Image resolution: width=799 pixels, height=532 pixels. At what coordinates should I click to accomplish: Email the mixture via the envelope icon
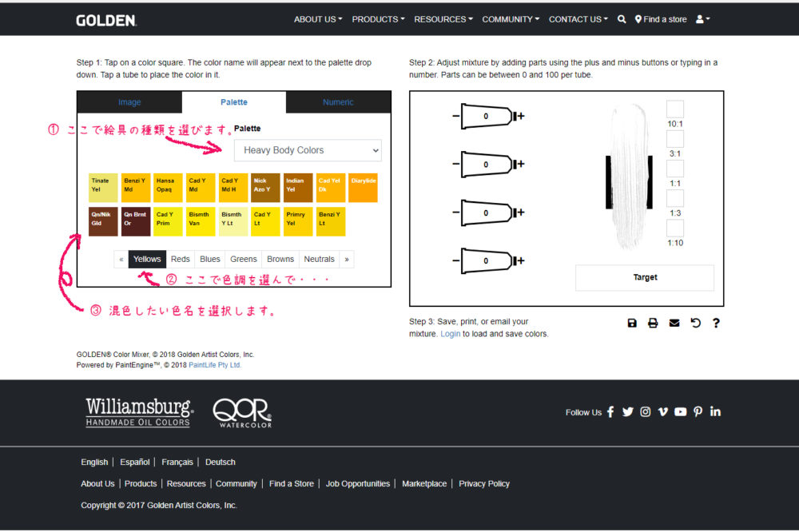pyautogui.click(x=674, y=323)
